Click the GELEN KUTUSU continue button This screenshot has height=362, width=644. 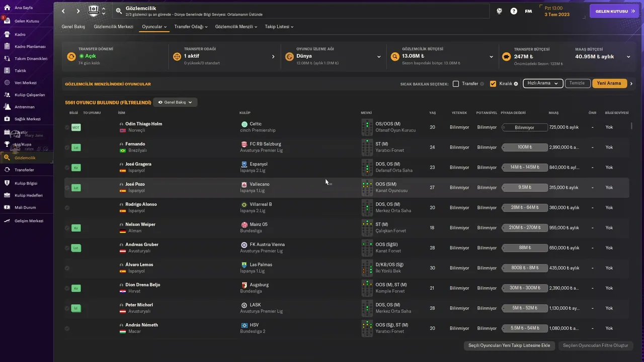coord(614,11)
